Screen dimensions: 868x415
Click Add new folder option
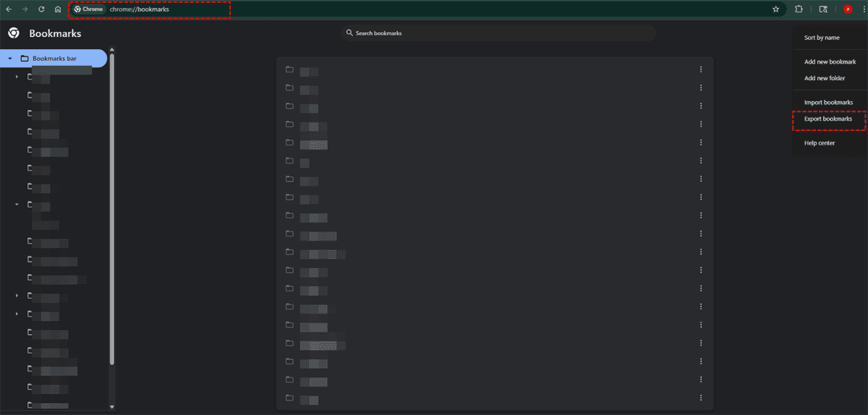824,78
